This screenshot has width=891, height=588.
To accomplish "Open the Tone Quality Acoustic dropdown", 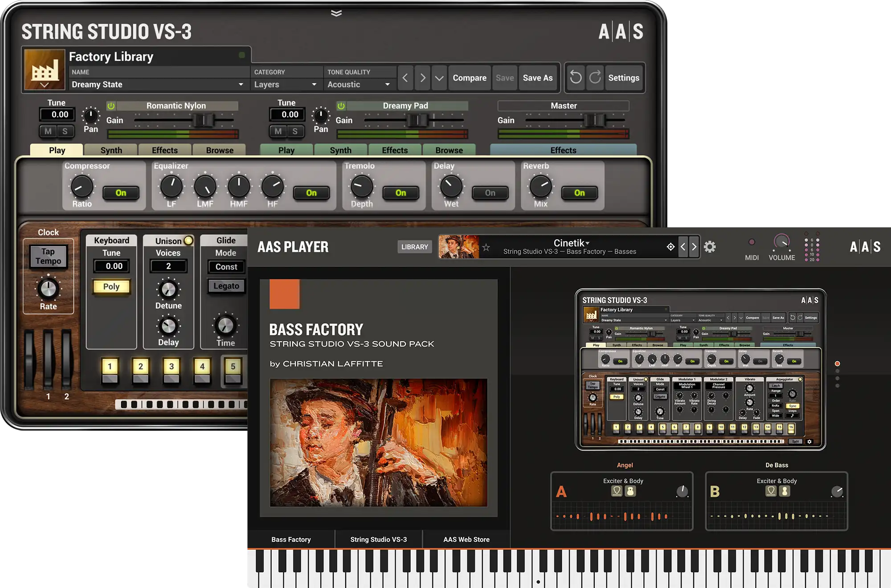I will click(359, 84).
